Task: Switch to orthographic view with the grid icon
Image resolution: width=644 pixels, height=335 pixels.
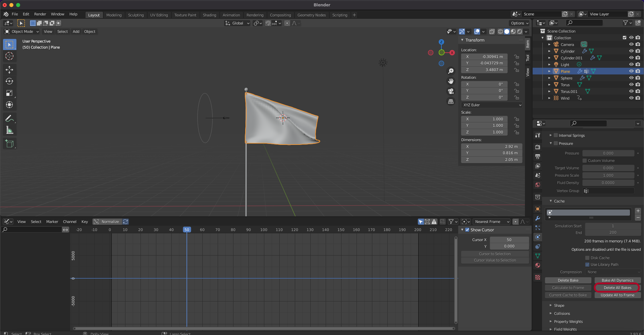Action: click(x=451, y=101)
